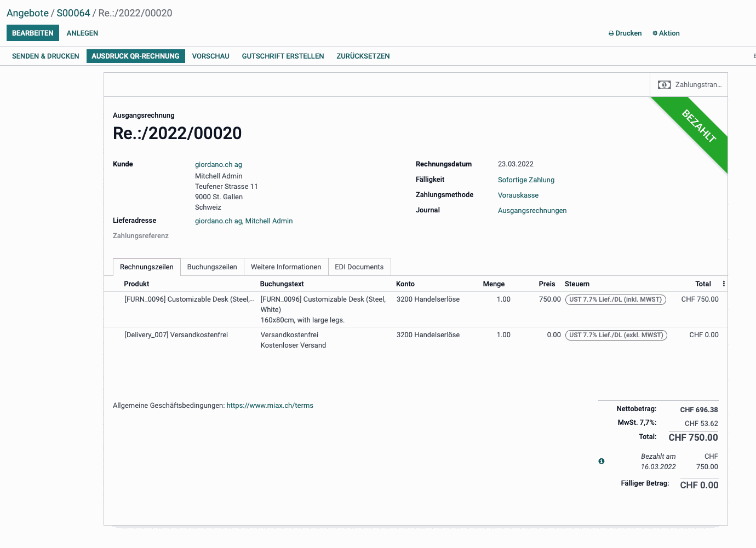Click 3200 Handelserlöse in delivery row
Viewport: 756px width, 548px height.
click(428, 334)
